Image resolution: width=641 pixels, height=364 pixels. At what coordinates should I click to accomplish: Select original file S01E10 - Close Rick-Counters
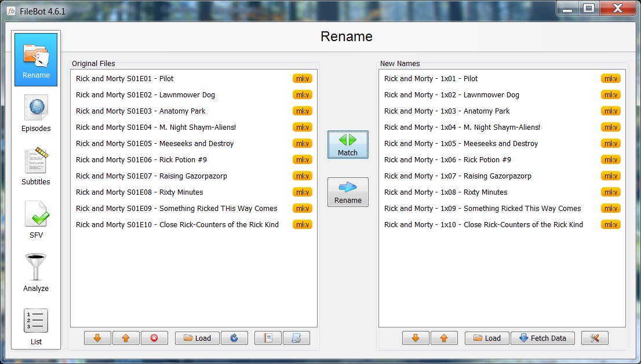coord(194,224)
